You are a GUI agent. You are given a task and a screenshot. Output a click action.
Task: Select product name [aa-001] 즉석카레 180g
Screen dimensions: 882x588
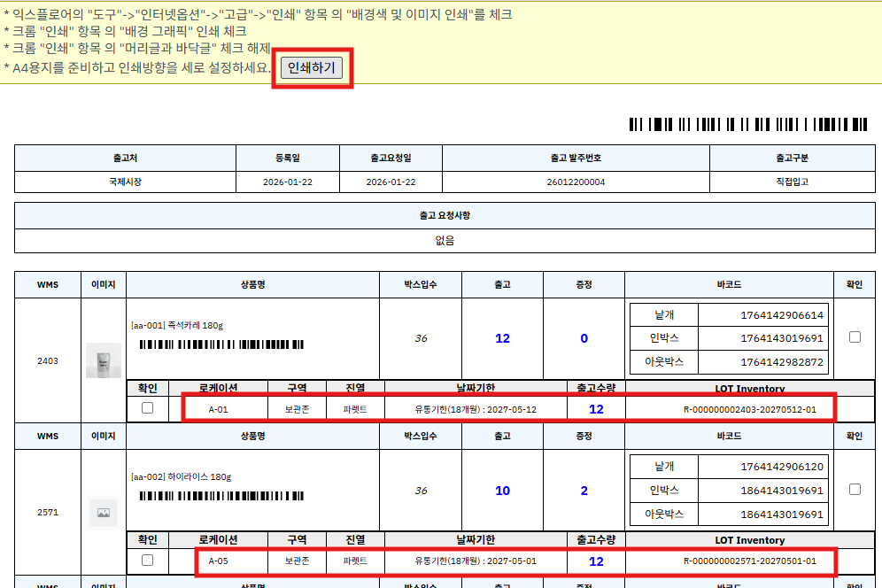coord(177,325)
